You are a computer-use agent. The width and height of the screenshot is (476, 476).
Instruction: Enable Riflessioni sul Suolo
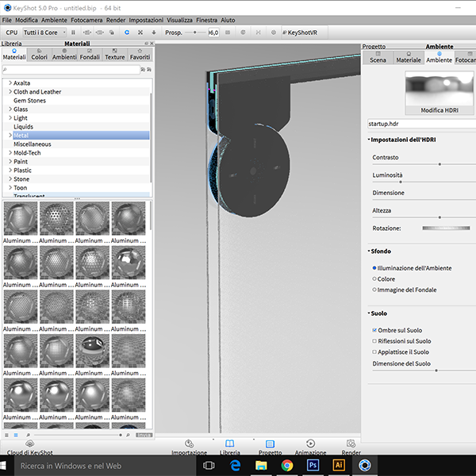click(374, 341)
